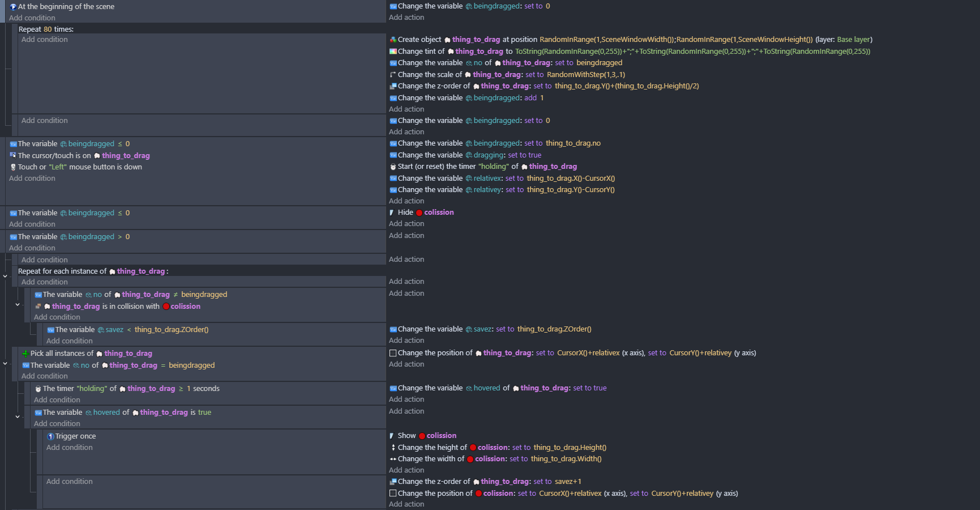
Task: Edit the tint color RandomInRange expression
Action: [x=692, y=52]
